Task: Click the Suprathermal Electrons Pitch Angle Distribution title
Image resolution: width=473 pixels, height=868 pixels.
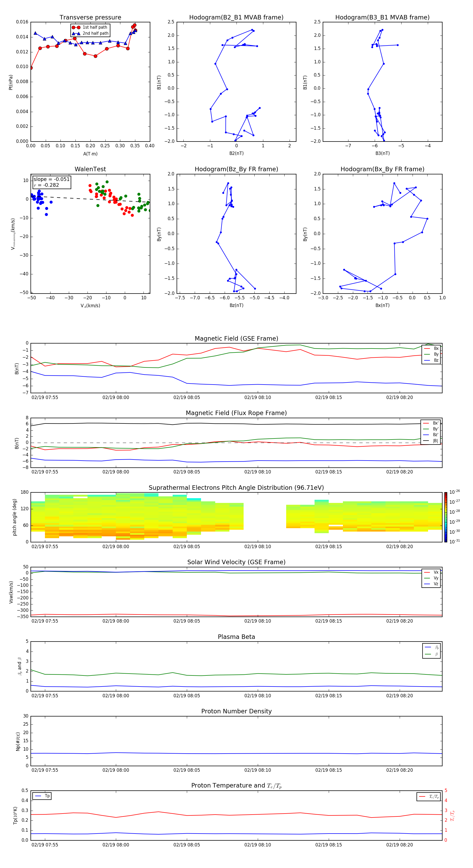Action: click(236, 488)
